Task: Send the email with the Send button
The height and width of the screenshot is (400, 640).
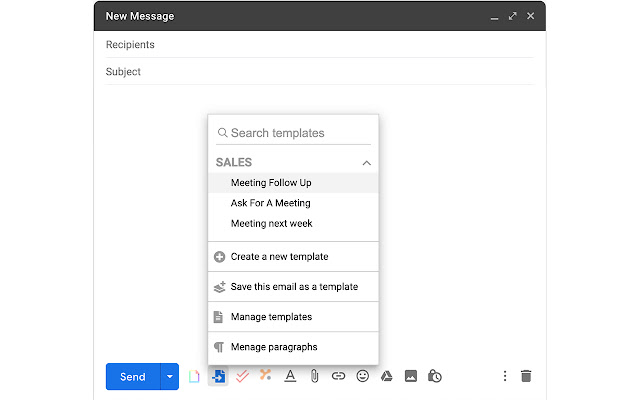Action: (133, 376)
